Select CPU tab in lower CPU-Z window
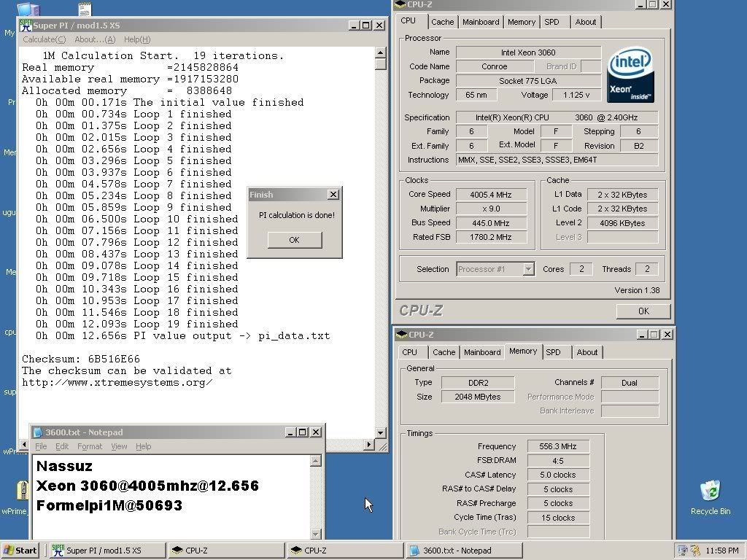This screenshot has height=560, width=747. [x=409, y=352]
